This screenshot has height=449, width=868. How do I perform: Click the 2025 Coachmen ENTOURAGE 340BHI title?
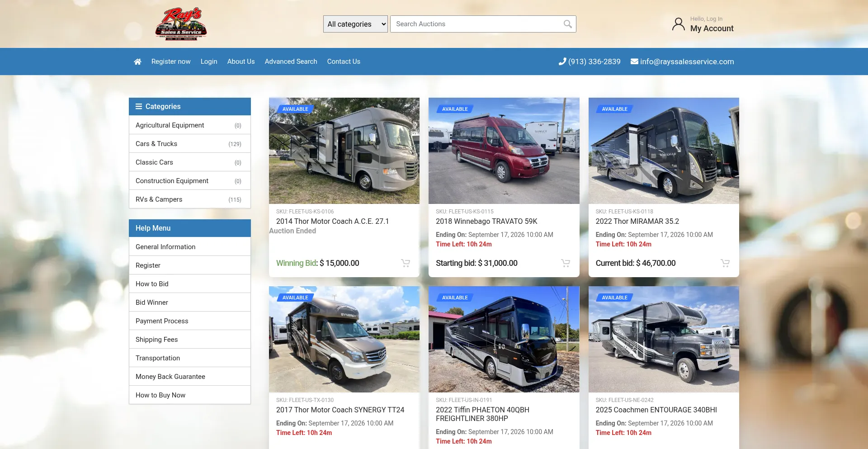point(656,410)
